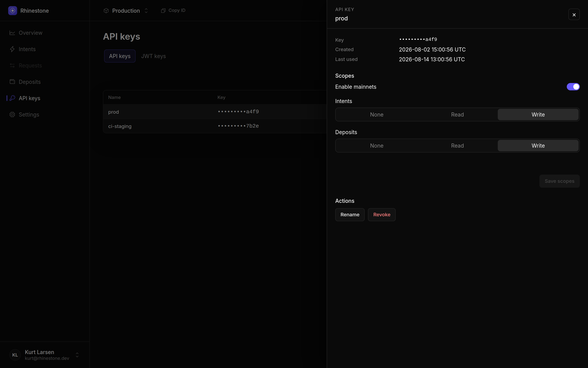Open Overview in the sidebar
This screenshot has height=368, width=588.
click(x=45, y=33)
